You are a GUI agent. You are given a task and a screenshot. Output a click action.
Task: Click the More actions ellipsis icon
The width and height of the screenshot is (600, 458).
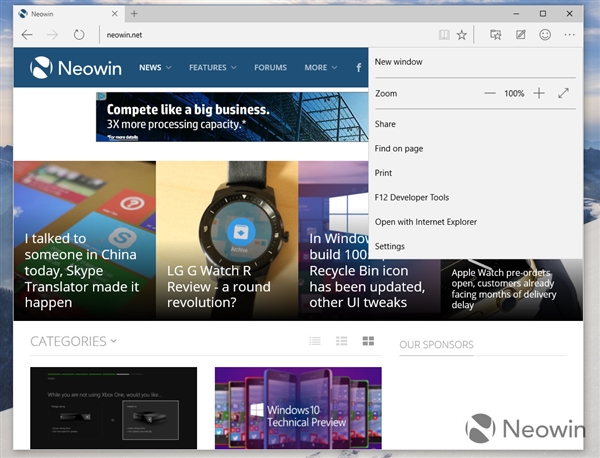coord(570,35)
